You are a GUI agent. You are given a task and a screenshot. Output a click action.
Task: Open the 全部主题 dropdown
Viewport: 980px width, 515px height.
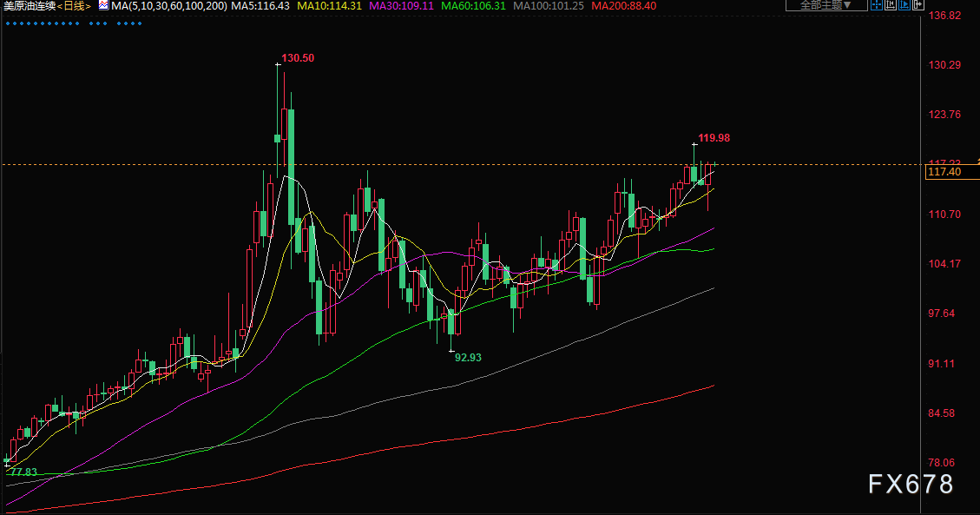[826, 5]
